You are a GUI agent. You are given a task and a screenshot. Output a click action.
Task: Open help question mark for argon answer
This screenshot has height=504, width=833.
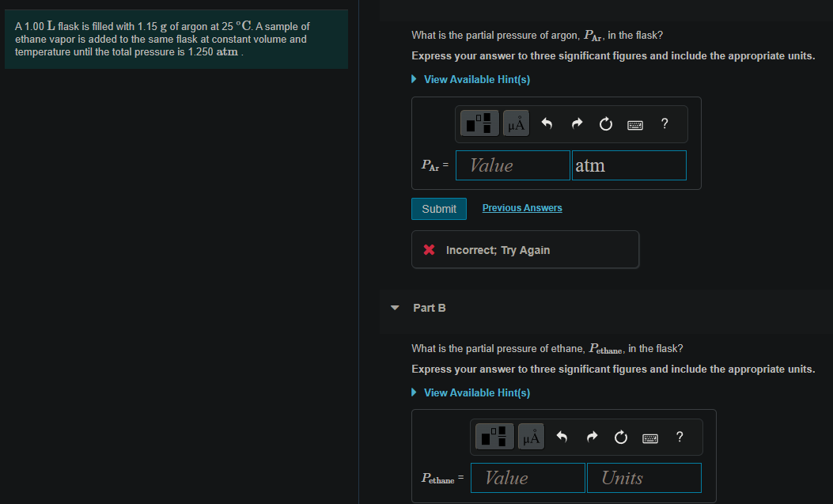coord(665,123)
